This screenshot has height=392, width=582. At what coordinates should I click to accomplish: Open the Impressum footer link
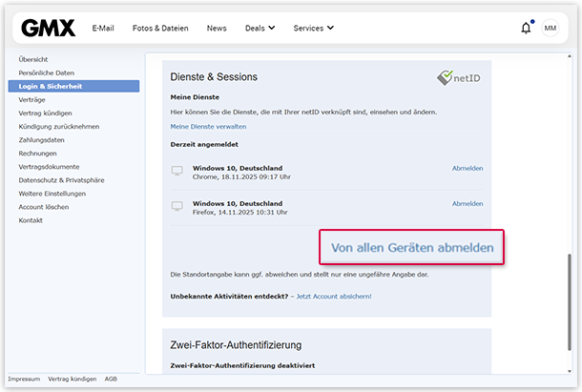24,379
